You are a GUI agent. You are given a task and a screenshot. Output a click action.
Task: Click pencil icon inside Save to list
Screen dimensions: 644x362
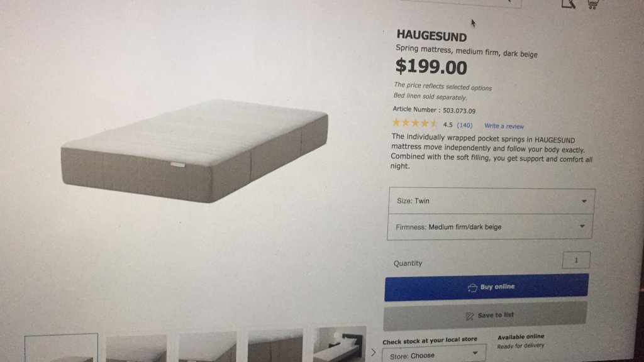coord(470,315)
